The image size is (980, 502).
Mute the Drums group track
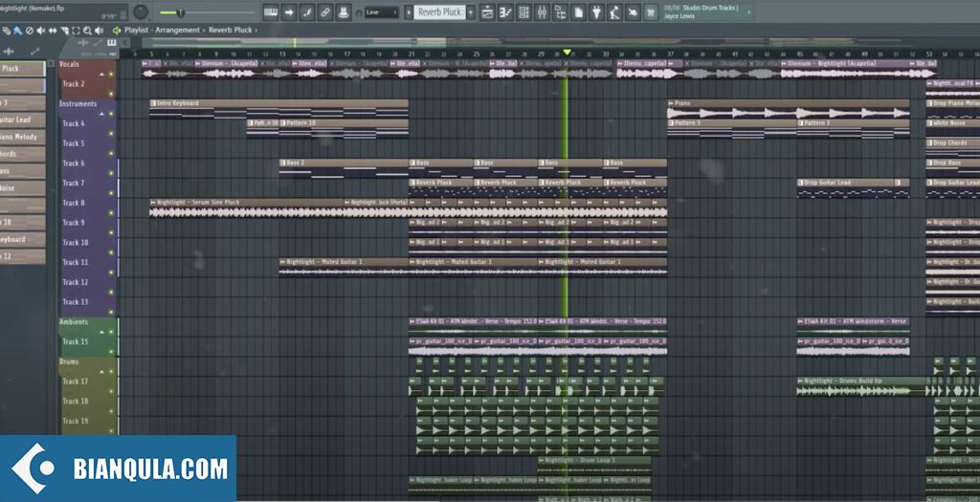tap(111, 372)
